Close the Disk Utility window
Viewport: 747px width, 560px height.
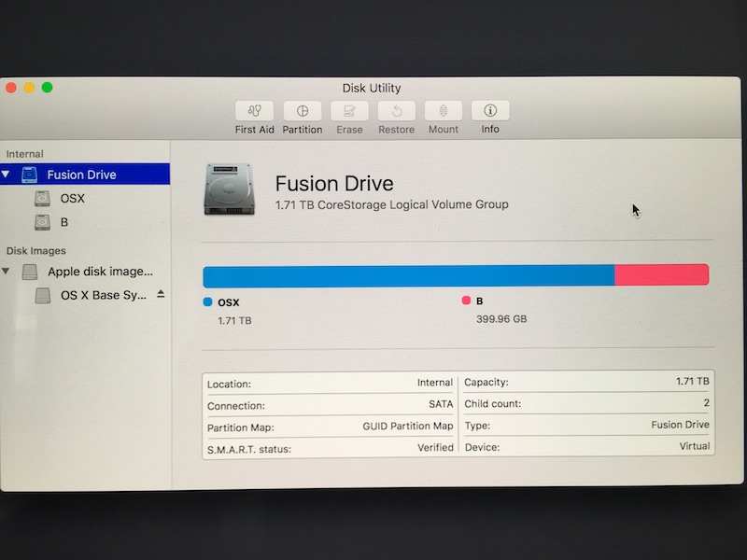click(x=11, y=88)
